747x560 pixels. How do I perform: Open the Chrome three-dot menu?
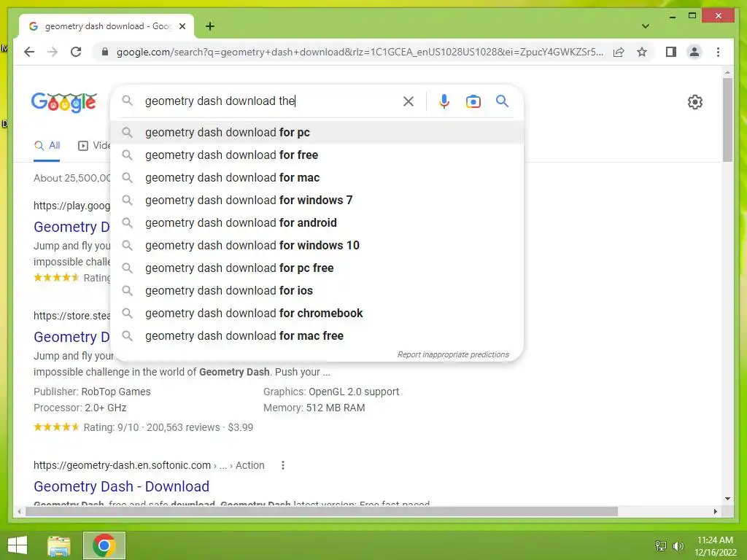718,52
